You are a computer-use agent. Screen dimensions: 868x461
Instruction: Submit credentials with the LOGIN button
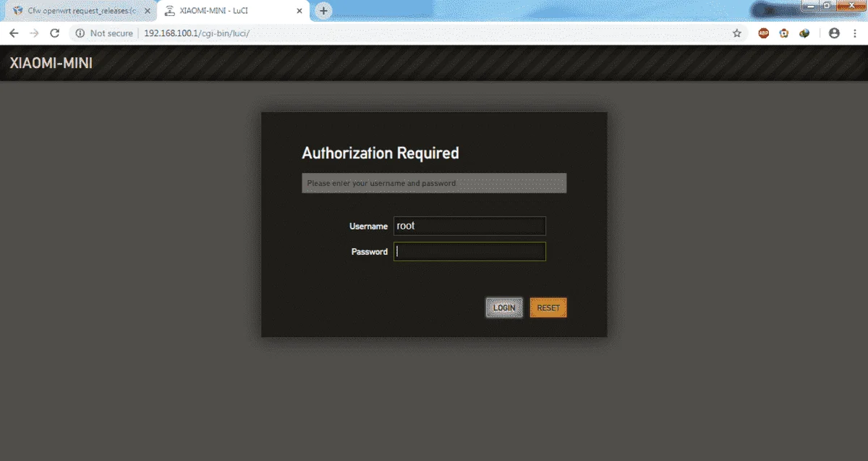(504, 308)
